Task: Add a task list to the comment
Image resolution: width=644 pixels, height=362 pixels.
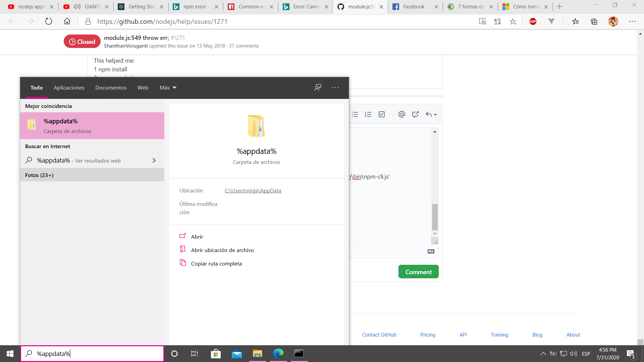Action: point(382,114)
